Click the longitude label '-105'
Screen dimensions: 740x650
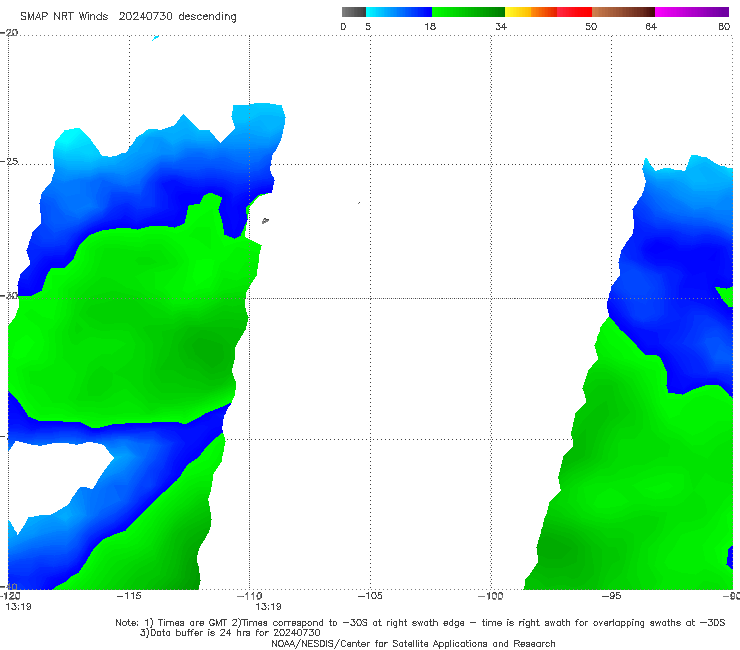(x=370, y=596)
